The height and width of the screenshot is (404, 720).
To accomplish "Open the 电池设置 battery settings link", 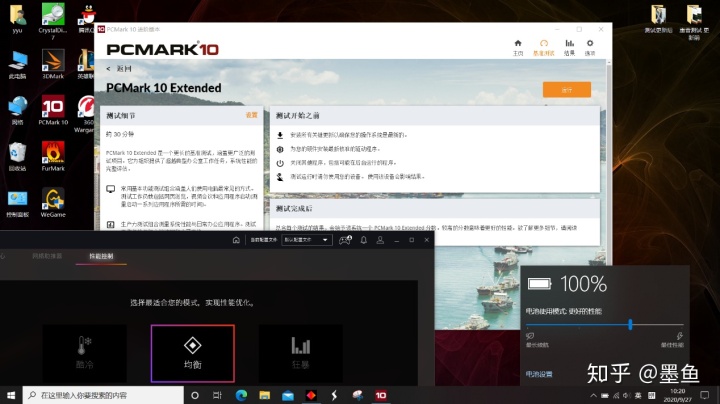I will coord(539,374).
